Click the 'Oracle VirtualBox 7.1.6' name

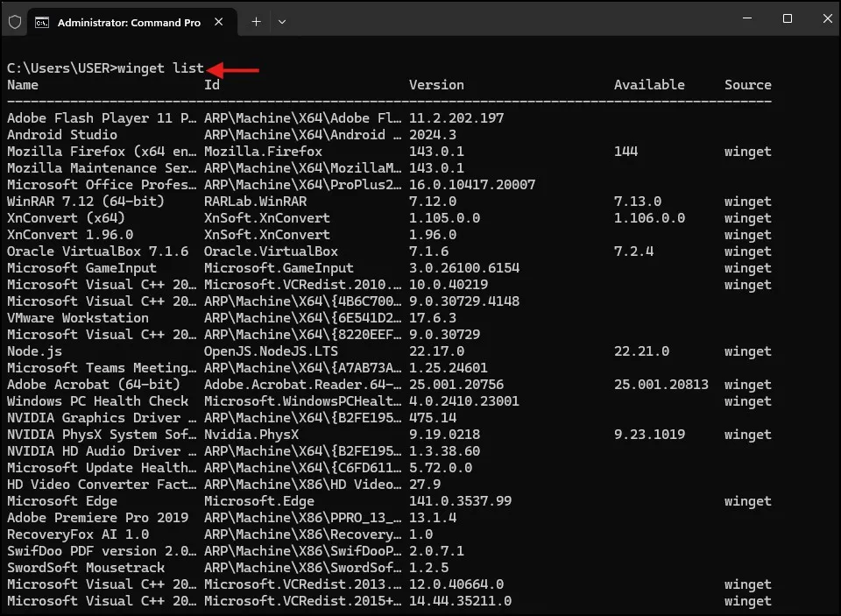click(x=97, y=251)
